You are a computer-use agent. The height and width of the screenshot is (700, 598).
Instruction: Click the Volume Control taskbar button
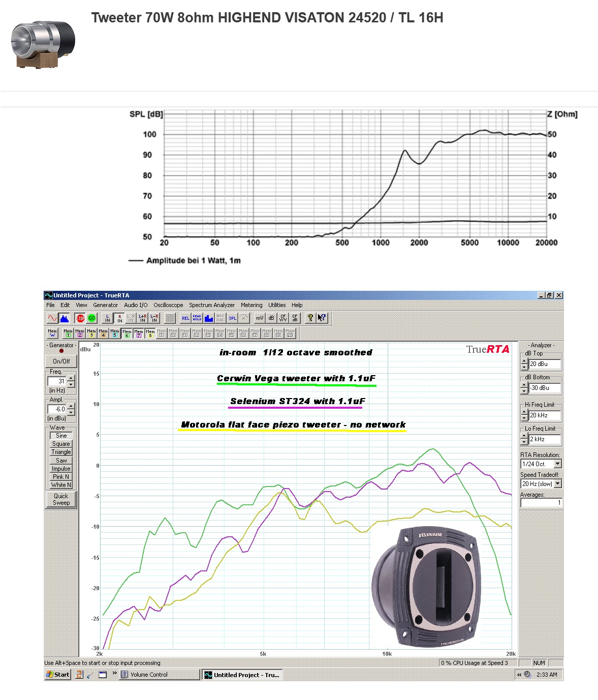pyautogui.click(x=160, y=675)
